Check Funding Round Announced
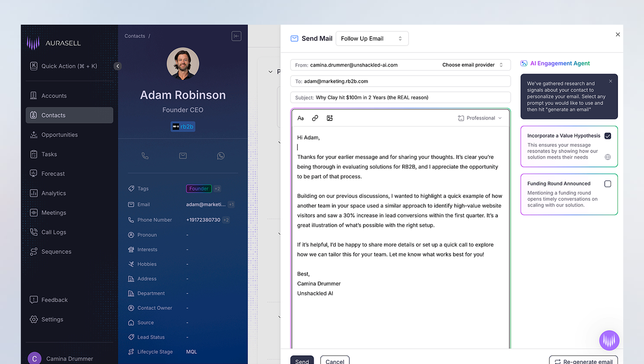Screen dimensions: 644x364 pyautogui.click(x=608, y=184)
